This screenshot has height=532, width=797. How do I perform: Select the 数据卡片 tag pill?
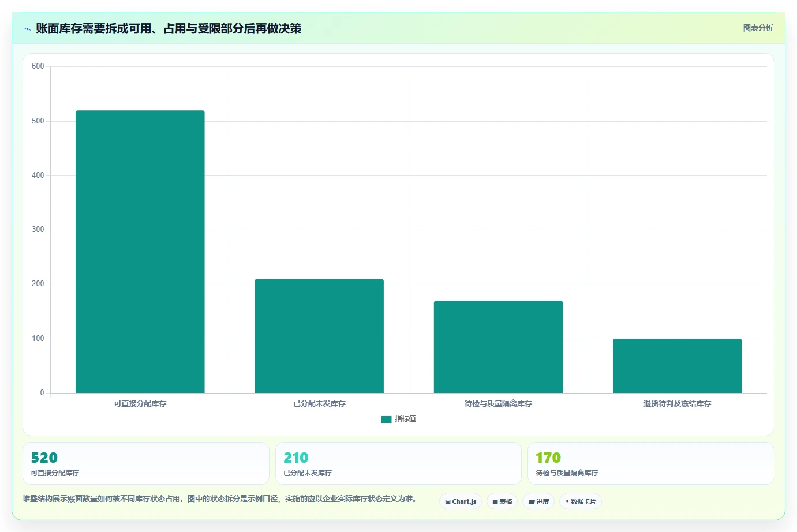(581, 501)
